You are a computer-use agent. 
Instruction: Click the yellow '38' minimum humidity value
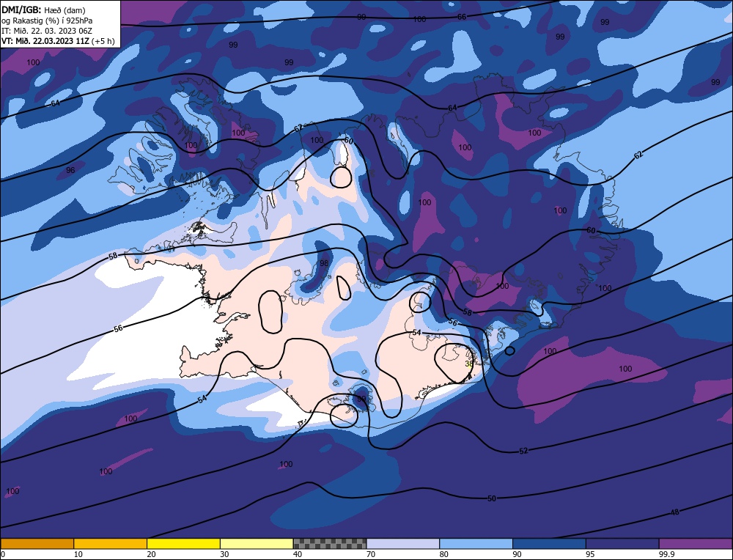pyautogui.click(x=469, y=364)
